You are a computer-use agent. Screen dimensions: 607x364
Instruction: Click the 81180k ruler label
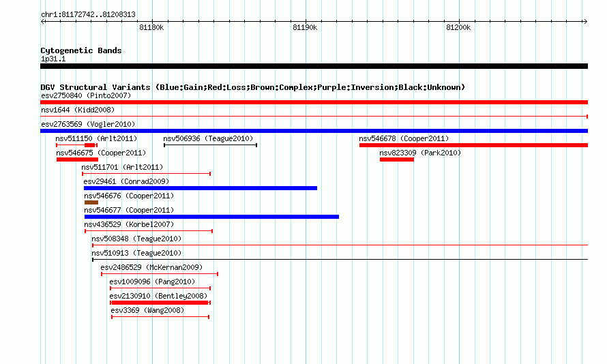(151, 27)
